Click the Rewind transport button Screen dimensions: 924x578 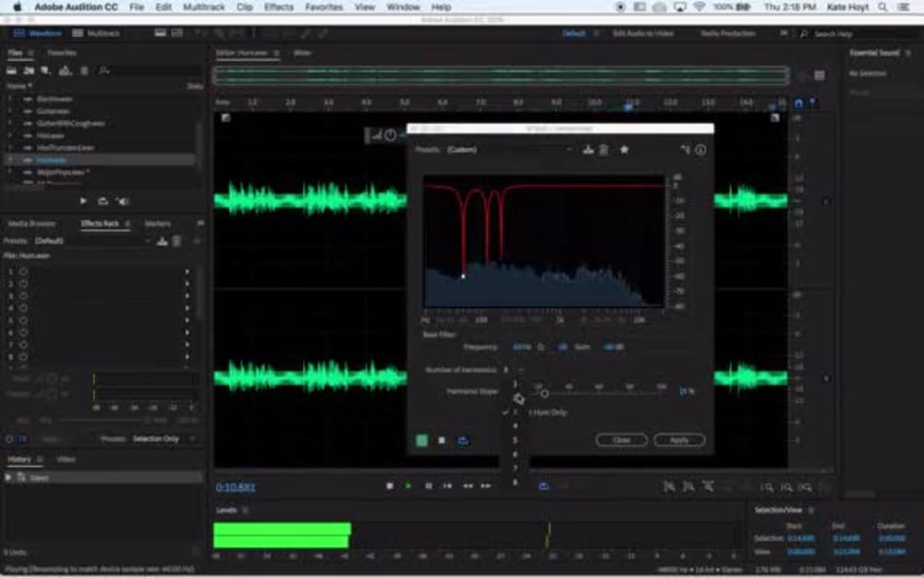pos(468,486)
